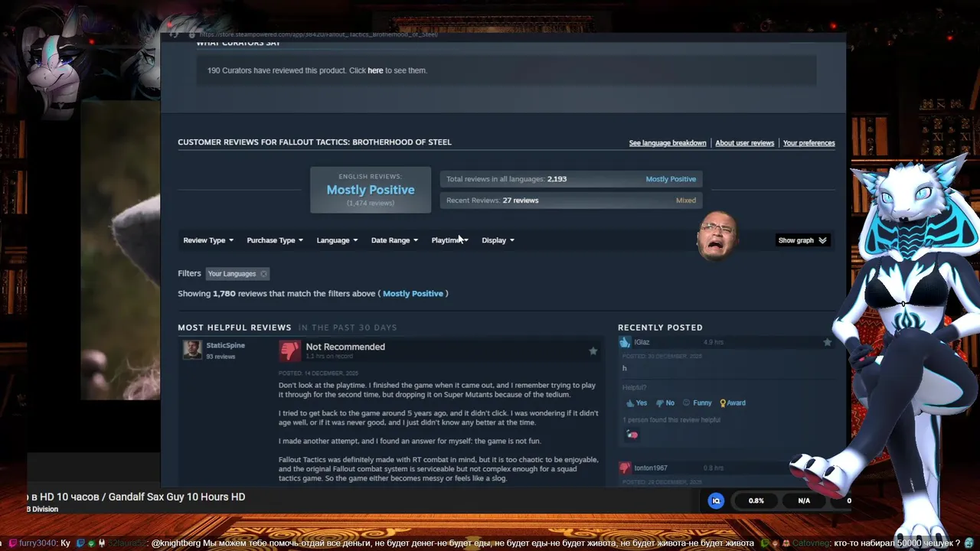Click the N/A value in the bottom bar

click(804, 500)
